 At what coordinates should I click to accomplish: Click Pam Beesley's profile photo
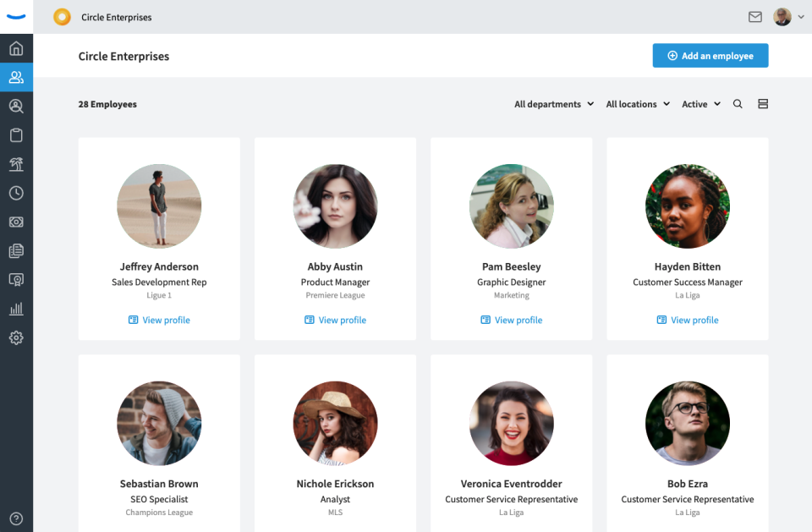(511, 206)
